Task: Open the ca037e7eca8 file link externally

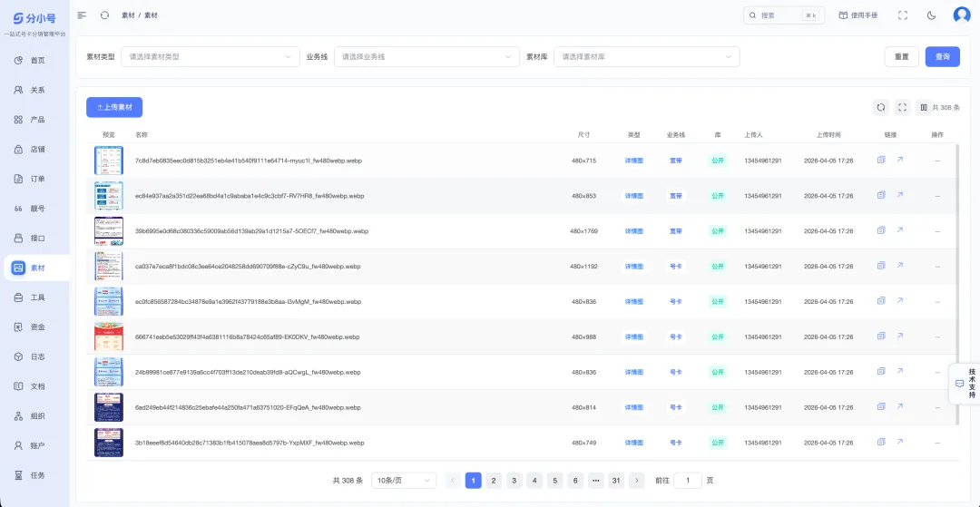Action: pos(899,266)
